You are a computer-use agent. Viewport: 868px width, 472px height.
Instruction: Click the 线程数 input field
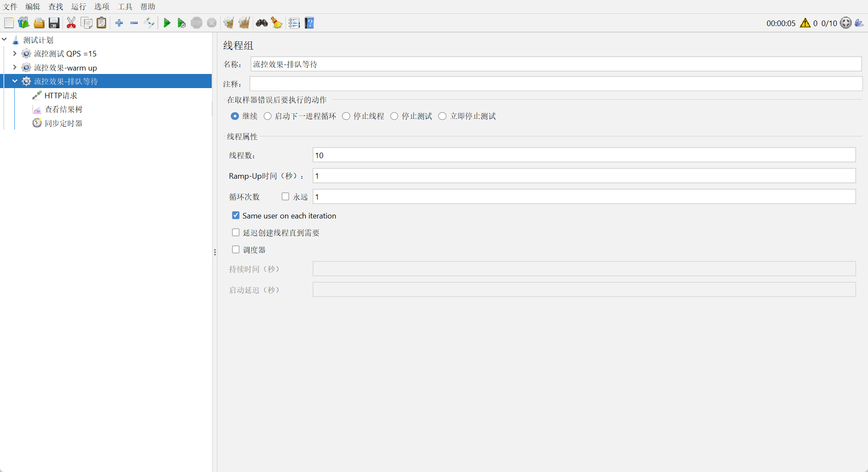pyautogui.click(x=584, y=155)
